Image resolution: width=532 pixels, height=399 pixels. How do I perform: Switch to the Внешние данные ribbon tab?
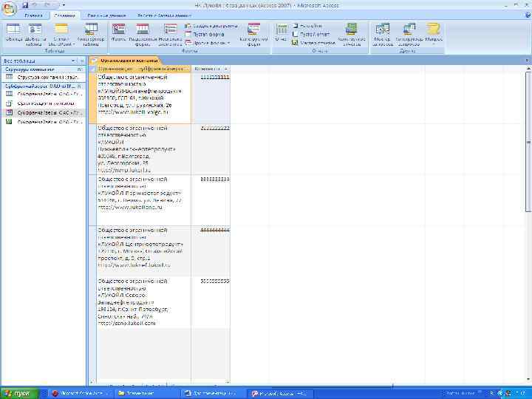pos(106,16)
